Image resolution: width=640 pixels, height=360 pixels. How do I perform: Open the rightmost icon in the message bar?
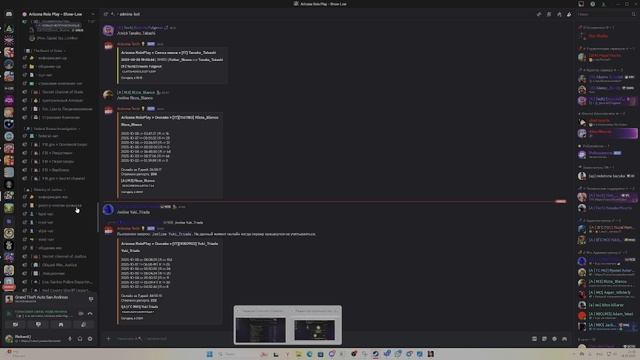coord(564,339)
